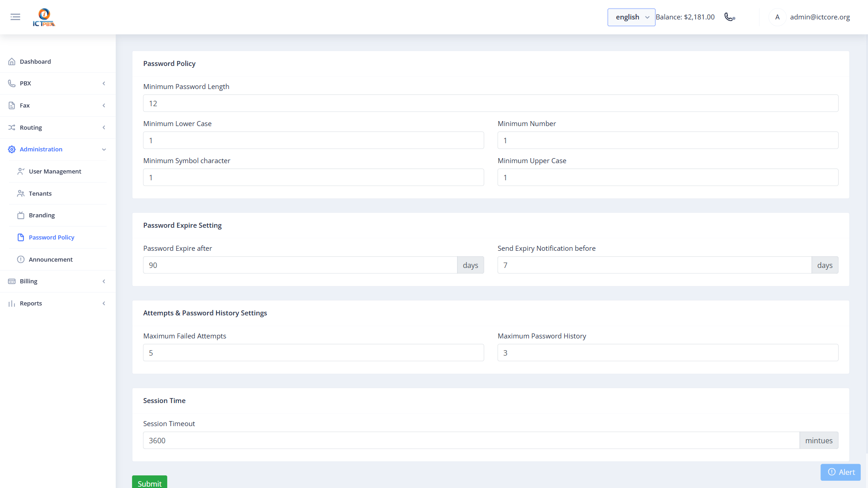The height and width of the screenshot is (488, 868).
Task: Focus the Minimum Number field
Action: (668, 141)
